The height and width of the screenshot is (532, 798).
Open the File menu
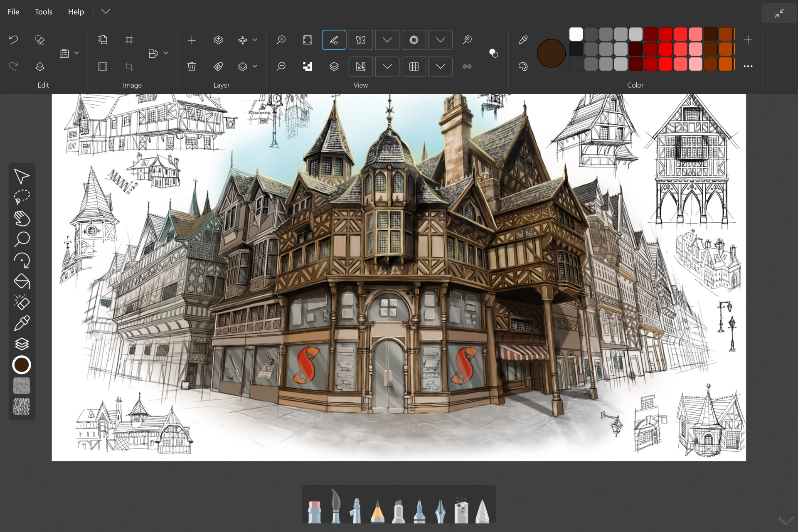13,12
